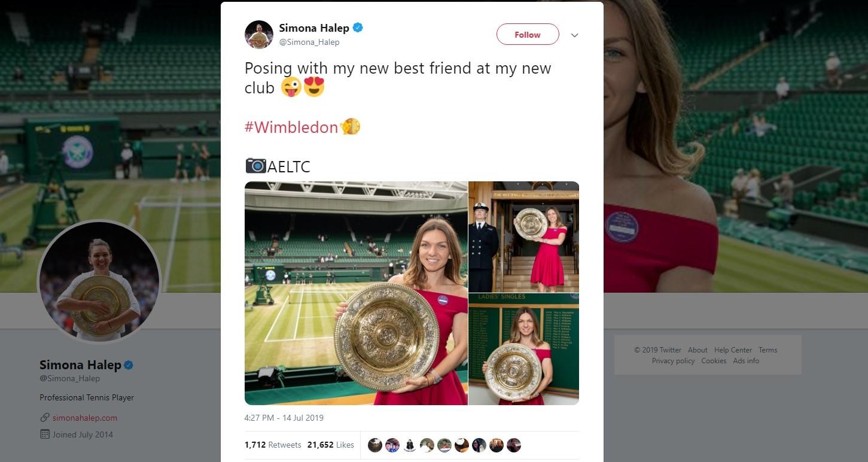Click the verified badge beside profile name

tap(128, 365)
